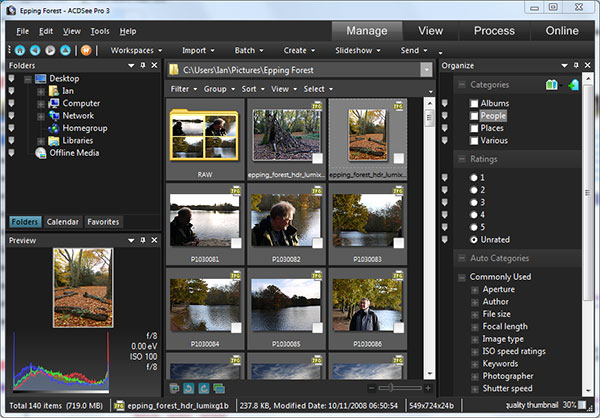Click the green books icon in Categories
This screenshot has width=600, height=418.
pyautogui.click(x=553, y=85)
